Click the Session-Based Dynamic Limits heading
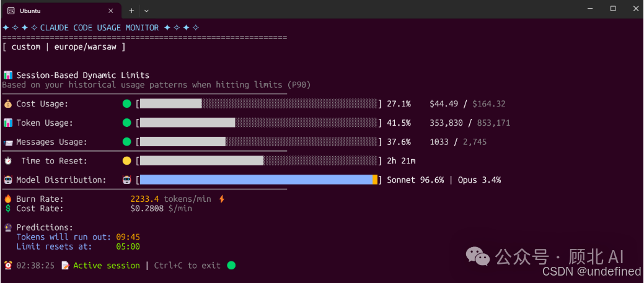Viewport: 644px width, 283px height. [83, 75]
